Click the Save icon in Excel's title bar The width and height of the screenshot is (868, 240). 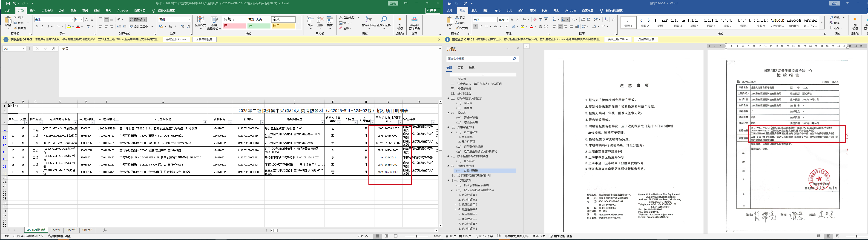8,3
